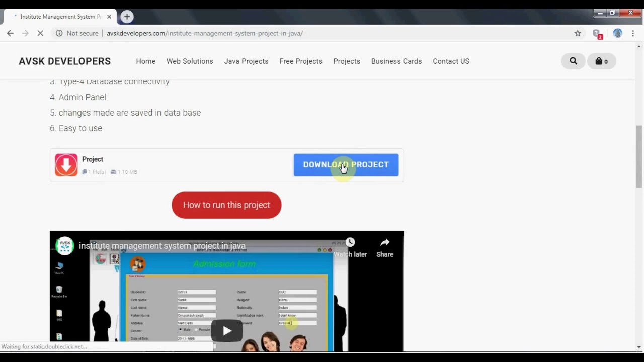Screen dimensions: 644x362
Task: Play the institute management system video
Action: click(x=227, y=330)
